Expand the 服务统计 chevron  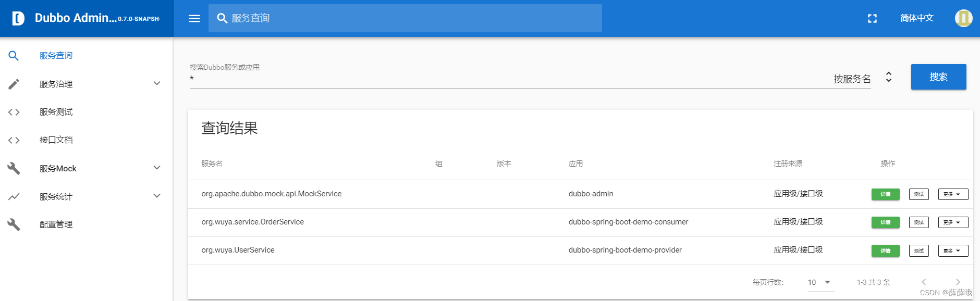tap(157, 196)
